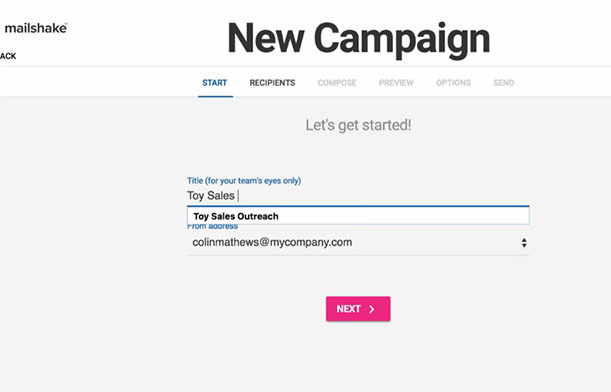The image size is (611, 392).
Task: Switch to the RECIPIENTS tab
Action: (x=272, y=83)
